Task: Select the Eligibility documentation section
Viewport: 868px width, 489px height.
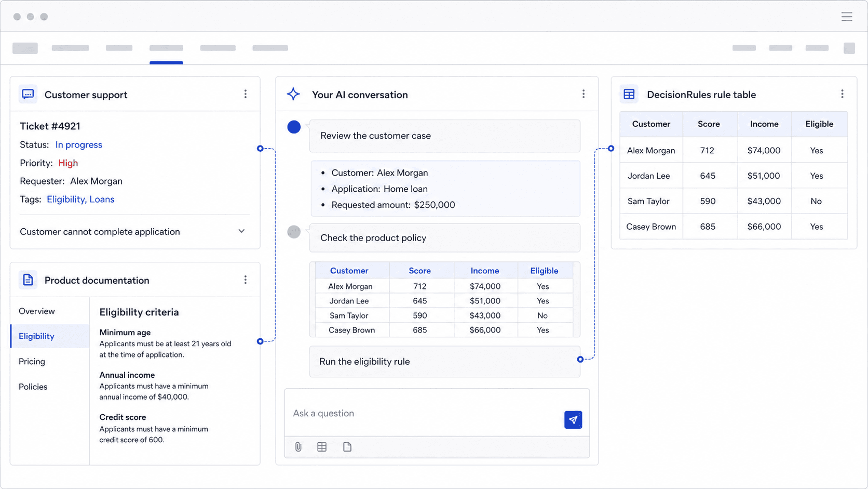Action: (x=50, y=336)
